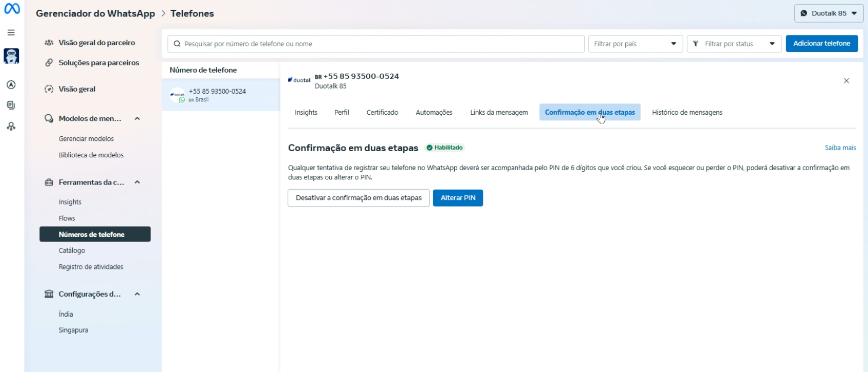The image size is (868, 372).
Task: Open the Perfil tab
Action: (342, 112)
